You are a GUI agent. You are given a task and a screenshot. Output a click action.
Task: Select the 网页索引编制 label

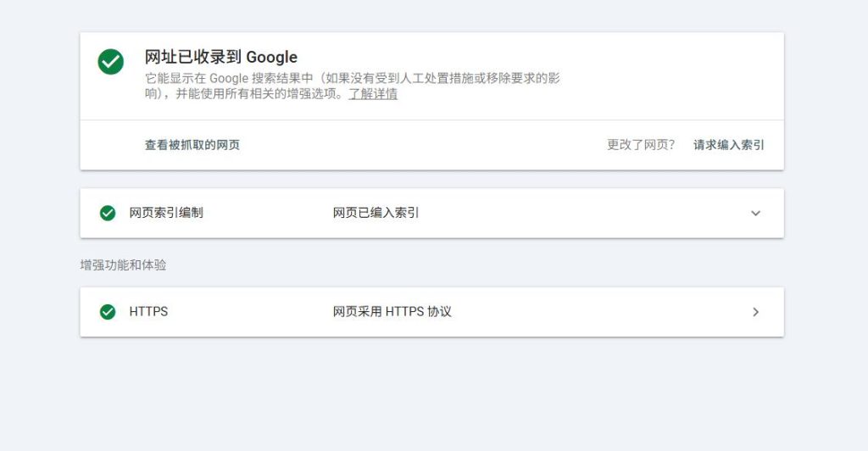point(166,213)
